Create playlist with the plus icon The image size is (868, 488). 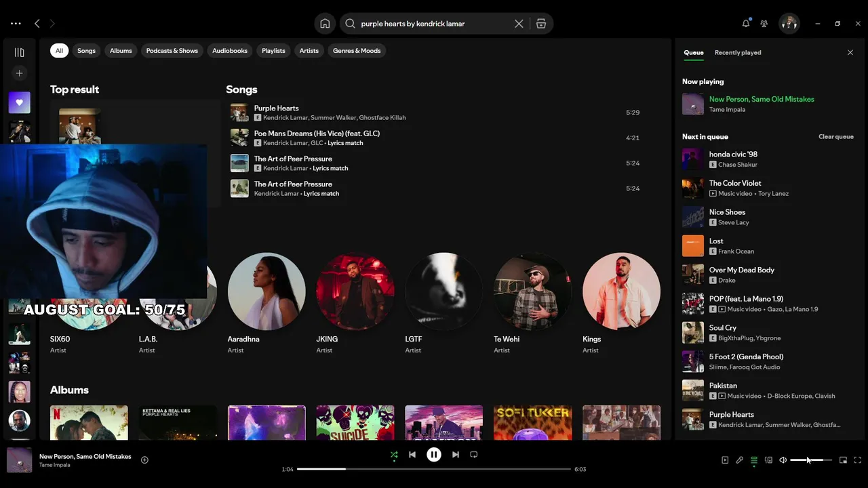pyautogui.click(x=19, y=73)
